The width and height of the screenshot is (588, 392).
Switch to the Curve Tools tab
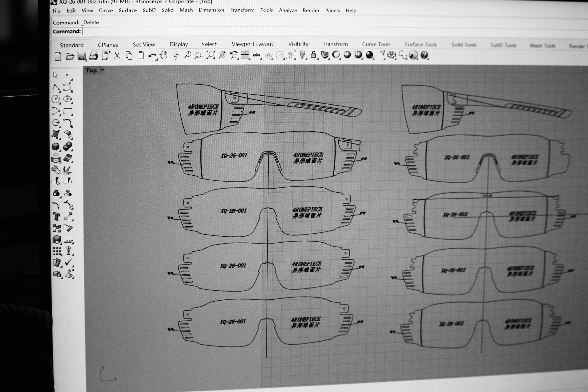pos(376,44)
